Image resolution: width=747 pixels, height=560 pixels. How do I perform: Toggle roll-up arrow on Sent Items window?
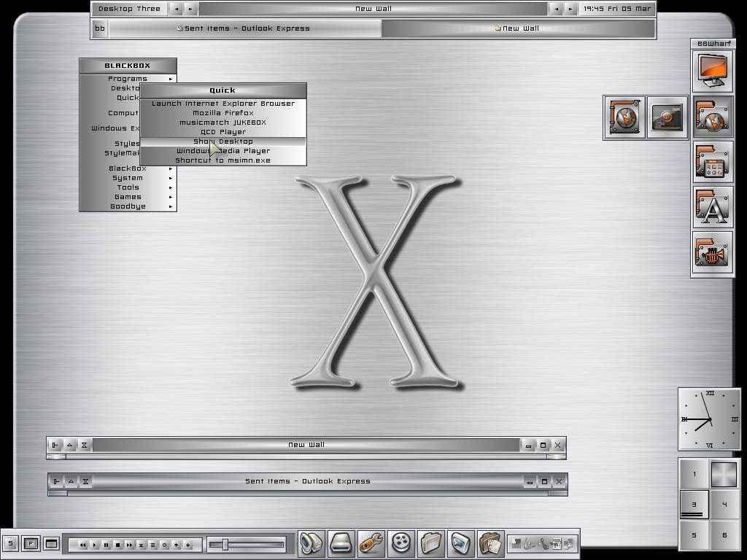(71, 481)
